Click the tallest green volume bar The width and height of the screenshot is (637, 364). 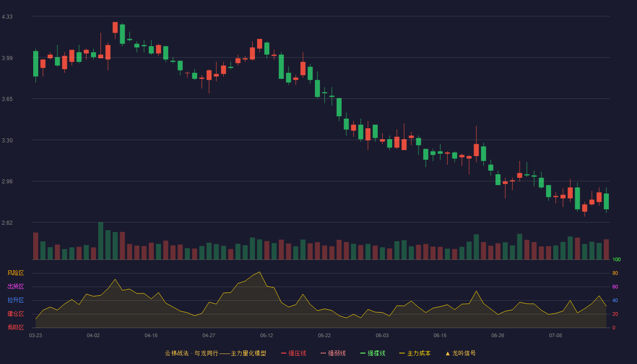[x=101, y=241]
